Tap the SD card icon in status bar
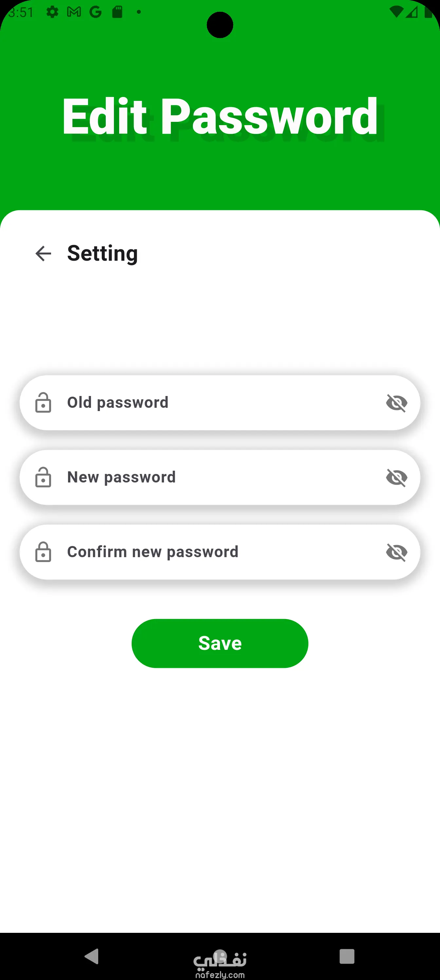 (117, 12)
